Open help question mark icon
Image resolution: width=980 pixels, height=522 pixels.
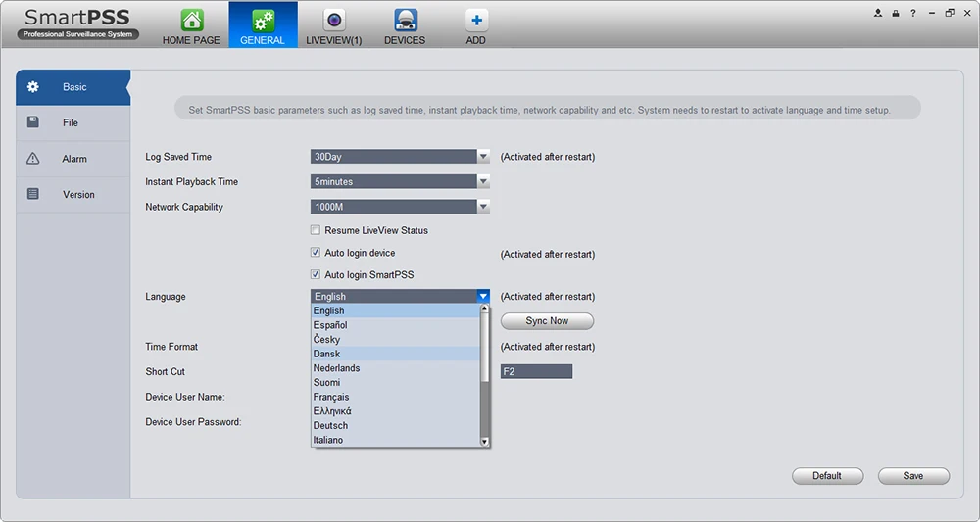pyautogui.click(x=913, y=13)
